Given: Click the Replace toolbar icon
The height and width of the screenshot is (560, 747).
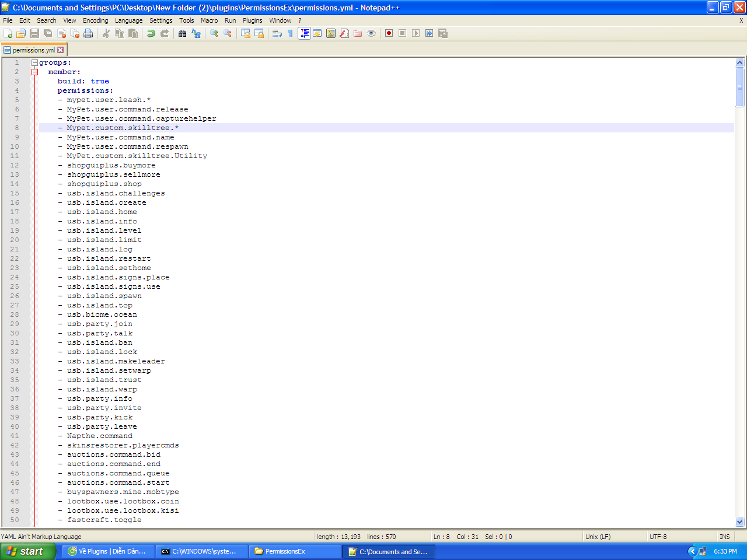Looking at the screenshot, I should tap(196, 33).
